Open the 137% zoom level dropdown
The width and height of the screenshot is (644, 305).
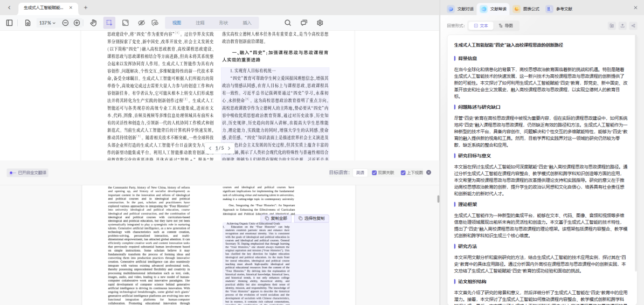(x=47, y=23)
